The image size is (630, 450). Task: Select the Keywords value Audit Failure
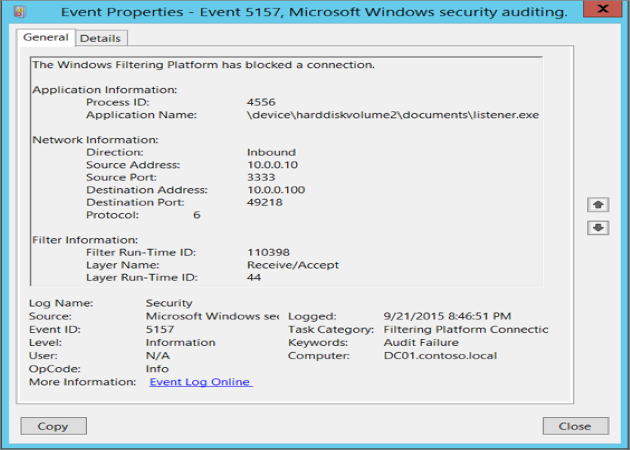(x=420, y=342)
